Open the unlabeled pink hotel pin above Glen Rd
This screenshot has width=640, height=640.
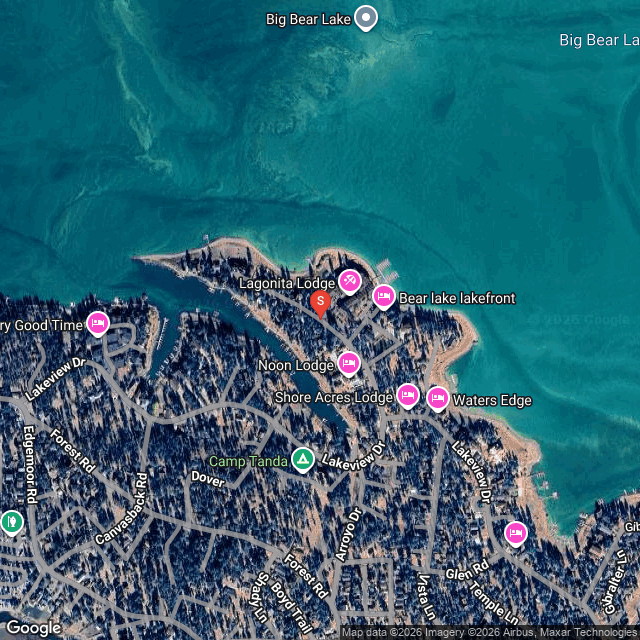click(x=516, y=534)
